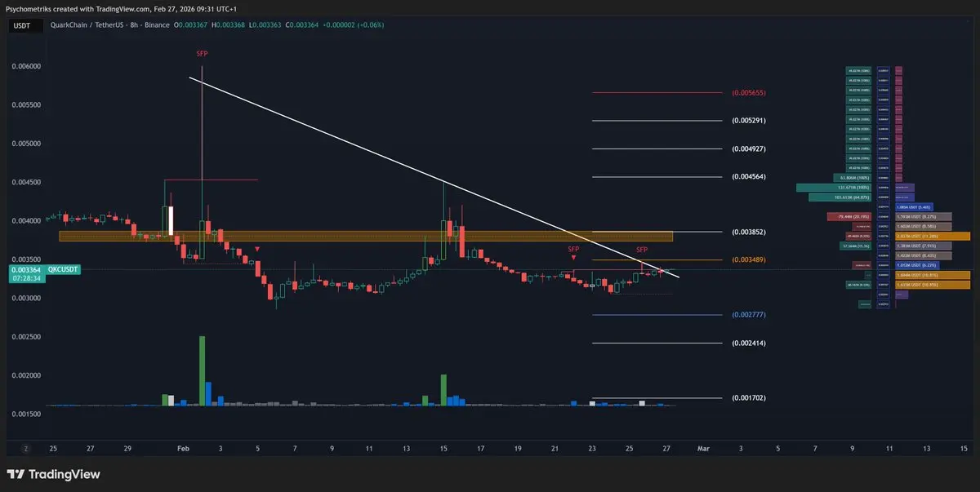Click the 0.004000 price axis label

pyautogui.click(x=26, y=221)
